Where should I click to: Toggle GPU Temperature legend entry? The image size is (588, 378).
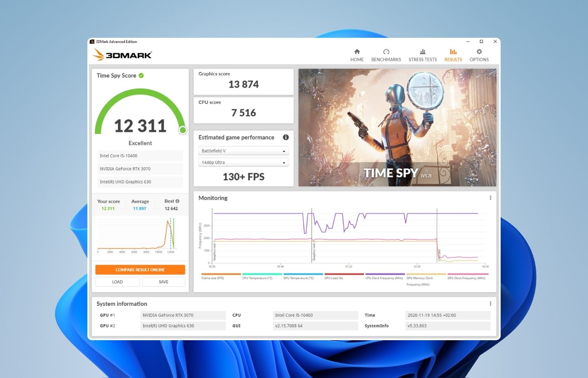[x=303, y=276]
